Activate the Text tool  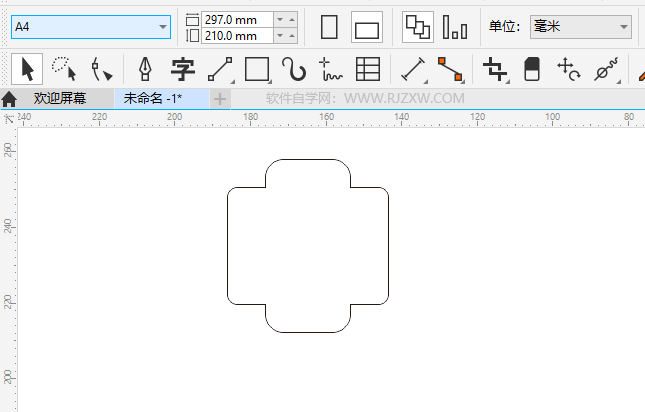point(182,69)
